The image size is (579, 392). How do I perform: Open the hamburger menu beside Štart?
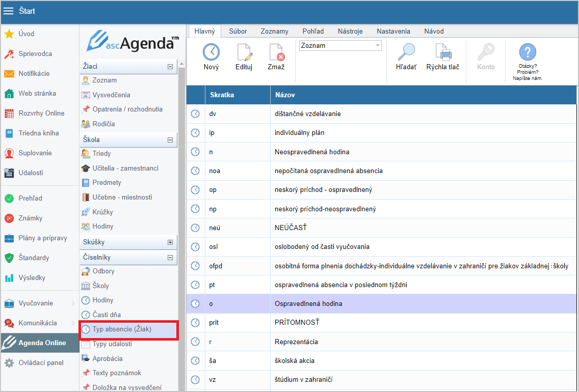coord(8,11)
